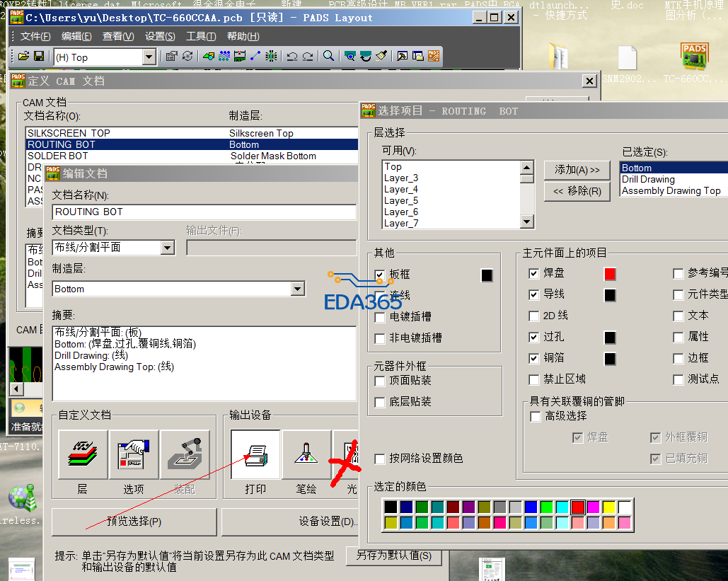This screenshot has height=581, width=728.
Task: Open the BGA toolbar icon
Action: [271, 57]
